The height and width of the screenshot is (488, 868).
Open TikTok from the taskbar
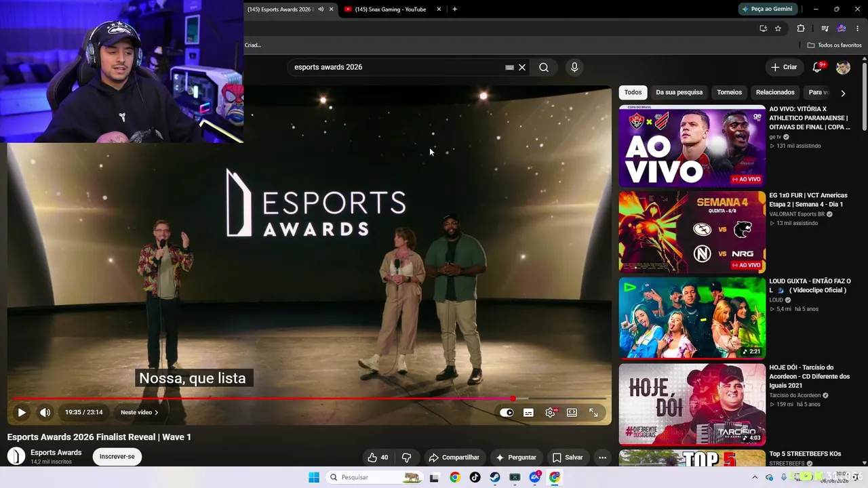click(x=475, y=477)
